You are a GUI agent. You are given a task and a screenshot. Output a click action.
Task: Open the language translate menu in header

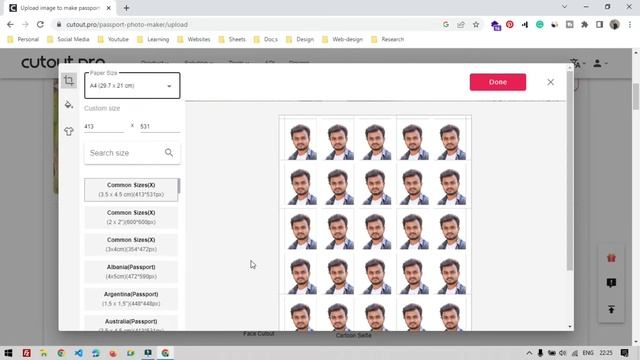pos(577,63)
